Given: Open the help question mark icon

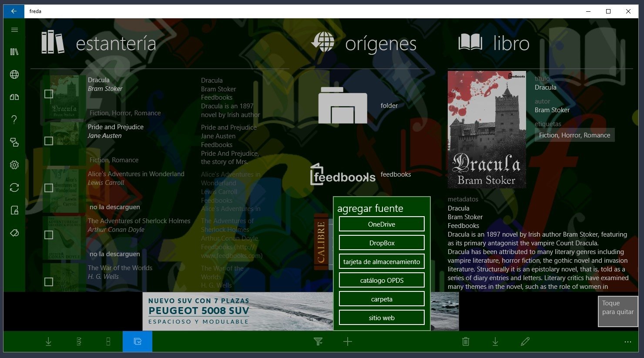Looking at the screenshot, I should (14, 120).
